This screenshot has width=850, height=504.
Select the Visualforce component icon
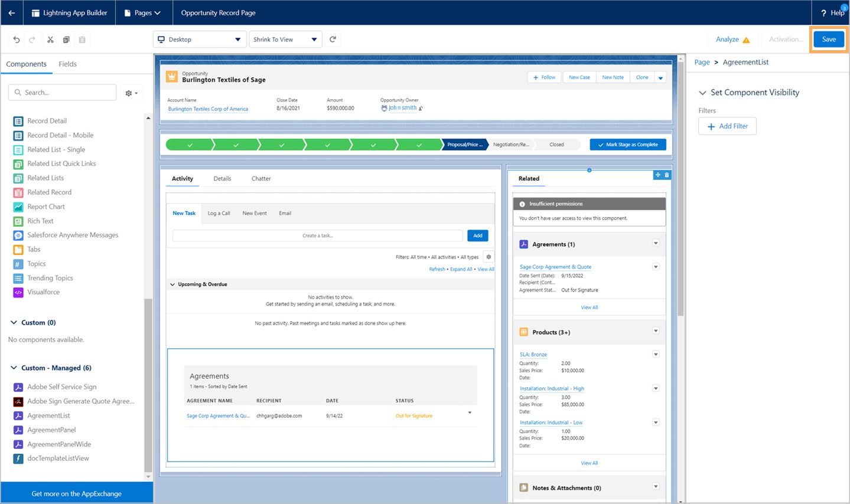pos(18,292)
